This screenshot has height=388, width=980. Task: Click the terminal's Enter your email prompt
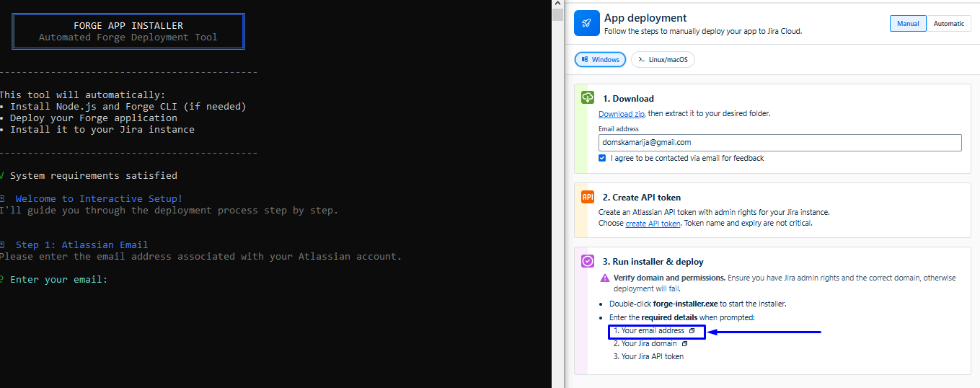(x=58, y=280)
